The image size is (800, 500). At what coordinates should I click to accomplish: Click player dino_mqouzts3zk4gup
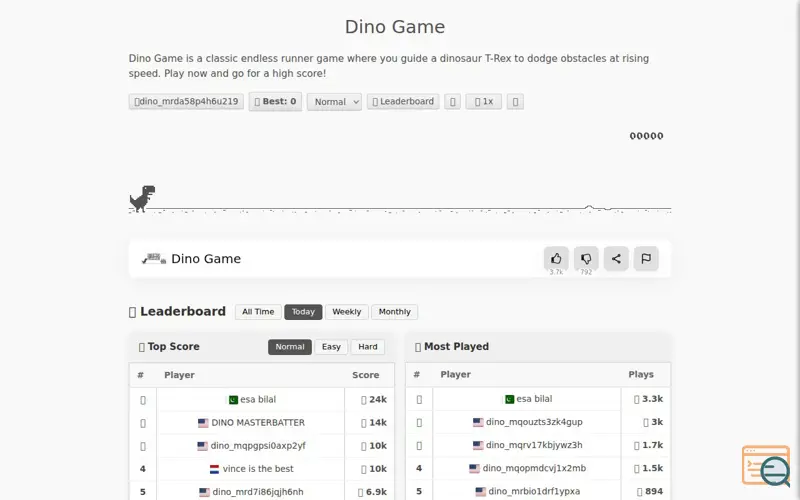pyautogui.click(x=534, y=422)
